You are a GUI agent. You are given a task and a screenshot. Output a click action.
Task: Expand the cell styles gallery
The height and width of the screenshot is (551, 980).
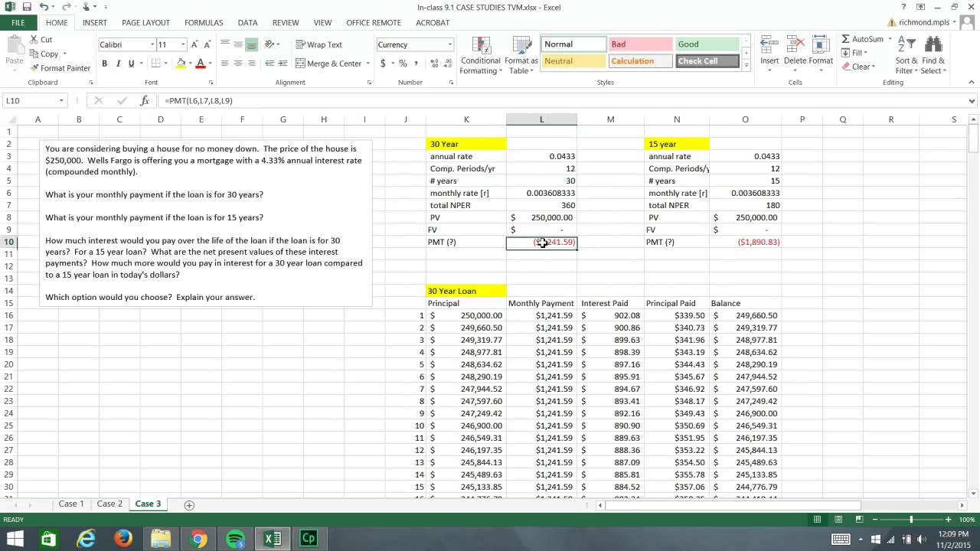pos(746,67)
